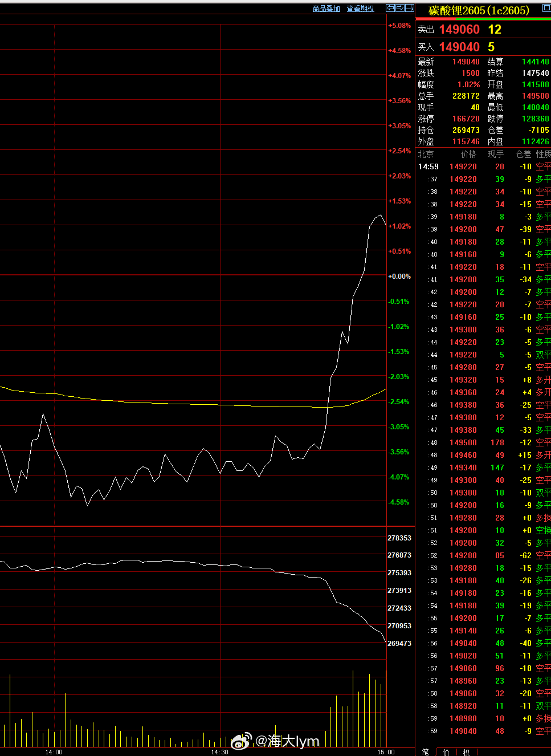
Task: Select tick row priced 149140
Action: (483, 631)
